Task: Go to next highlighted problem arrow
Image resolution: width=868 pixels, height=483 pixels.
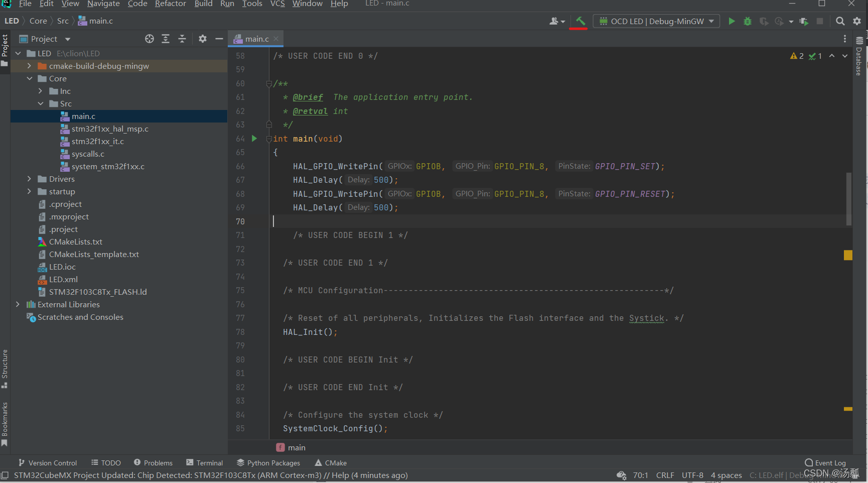Action: (x=845, y=56)
